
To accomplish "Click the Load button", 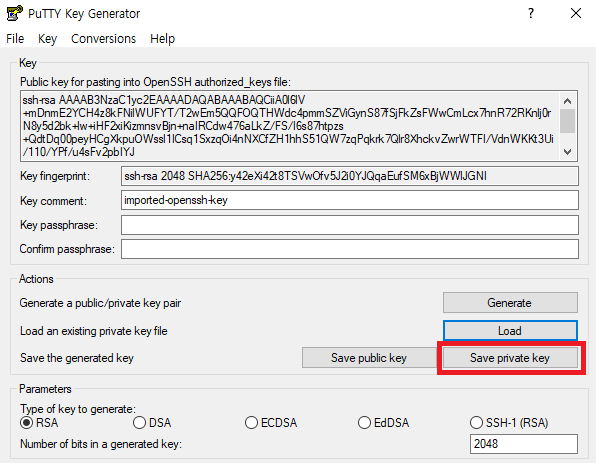I will click(x=510, y=330).
